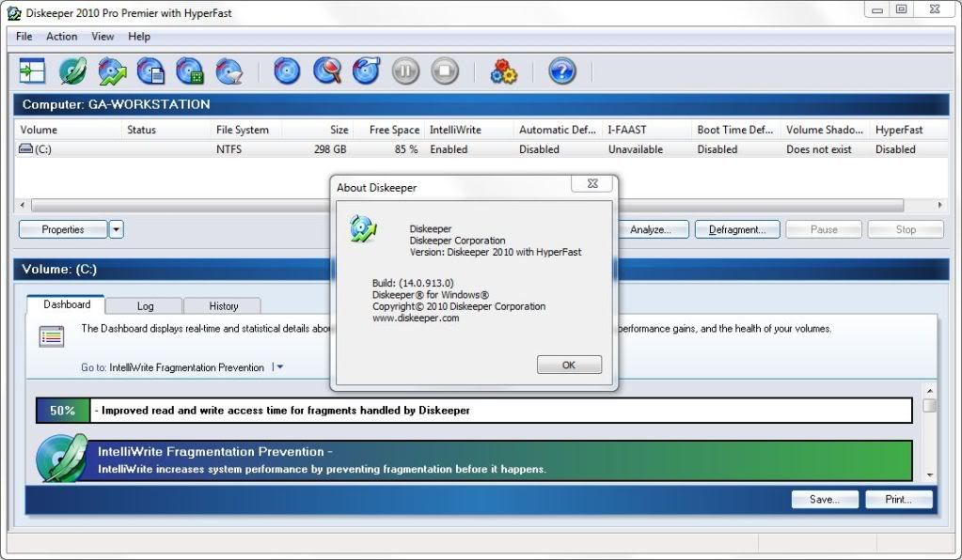Click the grayed Pause toolbar icon

point(405,70)
